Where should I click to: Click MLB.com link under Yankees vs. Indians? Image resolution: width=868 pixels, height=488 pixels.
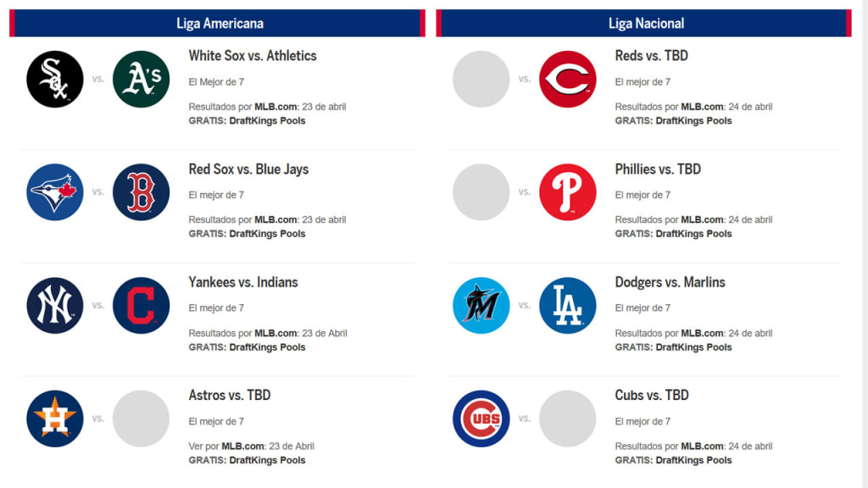click(275, 333)
